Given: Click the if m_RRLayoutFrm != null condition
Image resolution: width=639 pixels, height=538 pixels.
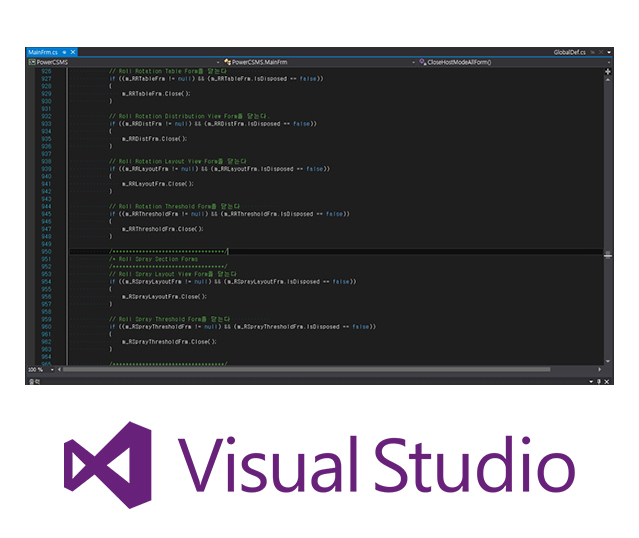Looking at the screenshot, I should coord(219,169).
